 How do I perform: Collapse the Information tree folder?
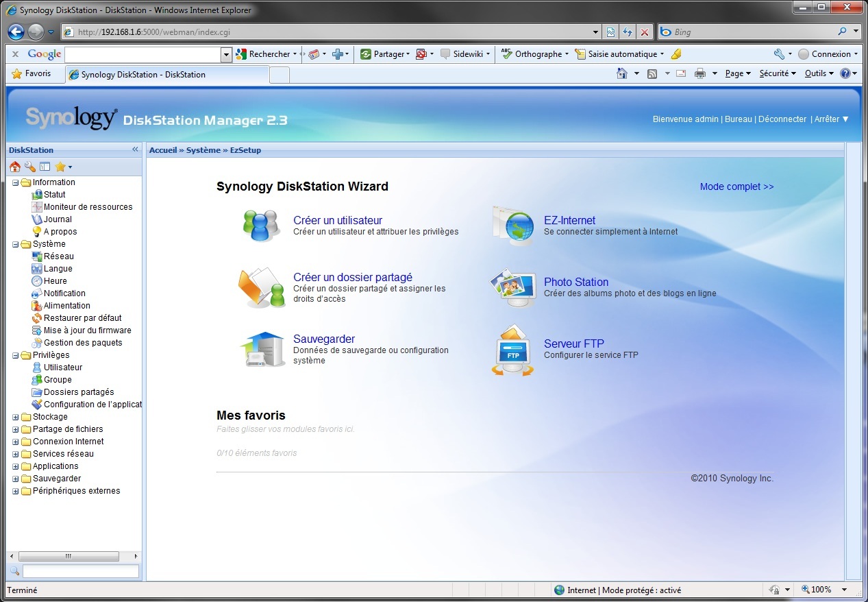[16, 182]
